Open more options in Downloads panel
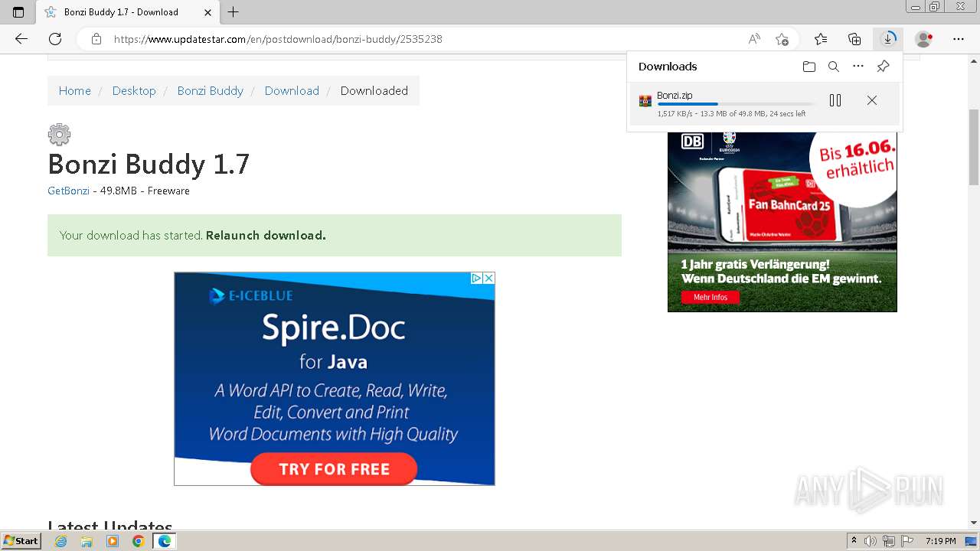The image size is (980, 551). tap(858, 67)
